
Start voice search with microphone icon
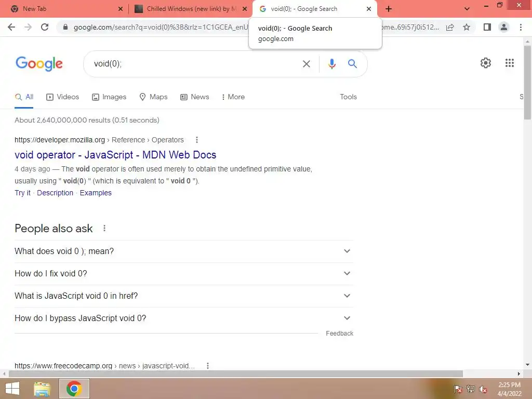pos(332,64)
